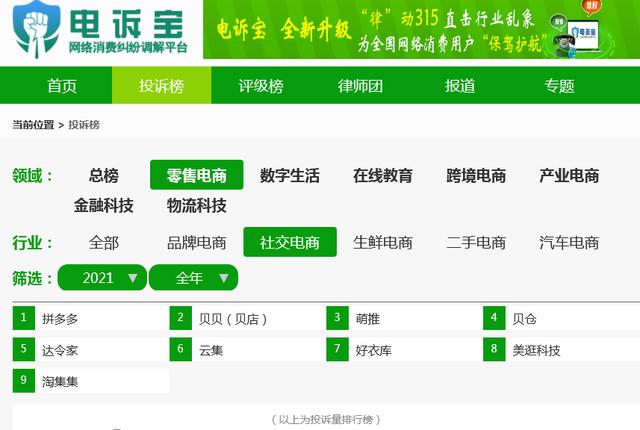Click the 当前位置 breadcrumb label
Viewport: 640px width, 430px height.
point(33,125)
